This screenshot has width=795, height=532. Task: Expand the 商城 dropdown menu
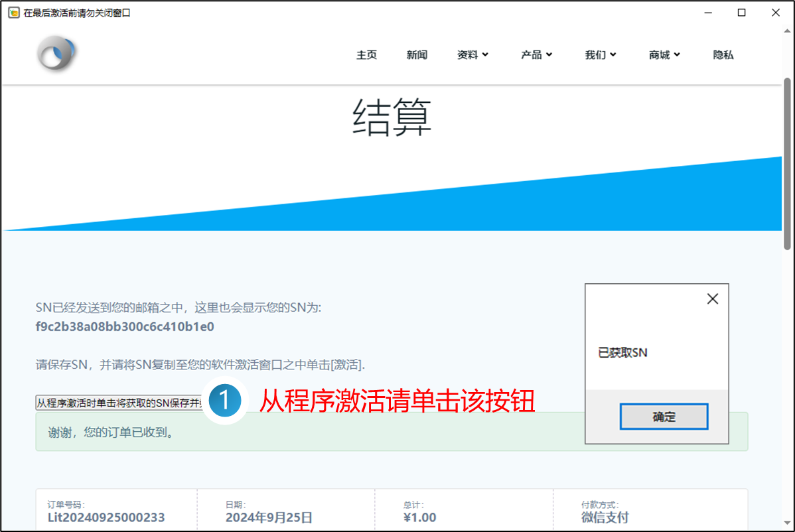point(664,55)
